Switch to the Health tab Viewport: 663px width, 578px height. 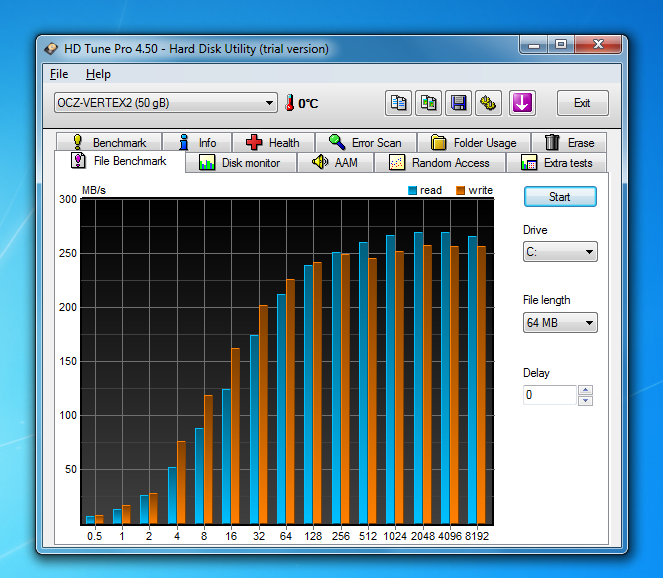point(273,143)
